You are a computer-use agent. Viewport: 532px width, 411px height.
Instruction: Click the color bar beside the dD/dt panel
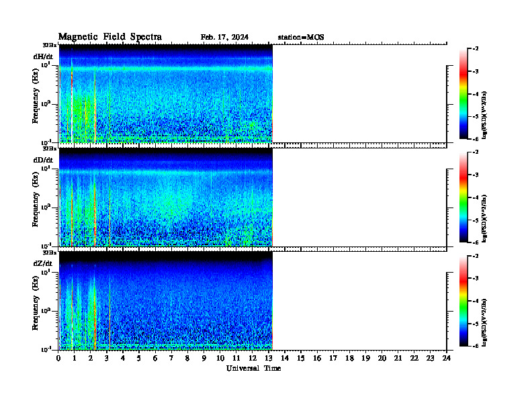coord(463,197)
